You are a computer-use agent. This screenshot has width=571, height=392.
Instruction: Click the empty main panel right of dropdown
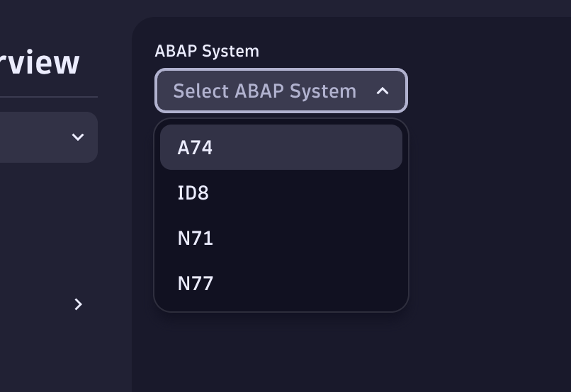tap(489, 177)
